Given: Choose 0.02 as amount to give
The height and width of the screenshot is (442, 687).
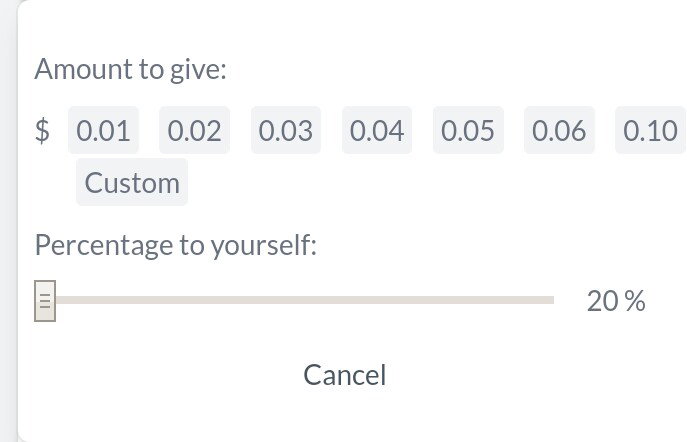Looking at the screenshot, I should [x=195, y=130].
